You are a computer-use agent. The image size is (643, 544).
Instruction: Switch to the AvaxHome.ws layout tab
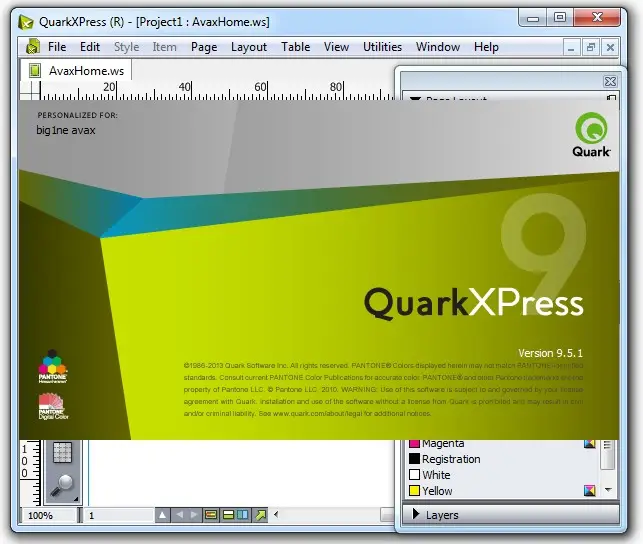(x=76, y=71)
